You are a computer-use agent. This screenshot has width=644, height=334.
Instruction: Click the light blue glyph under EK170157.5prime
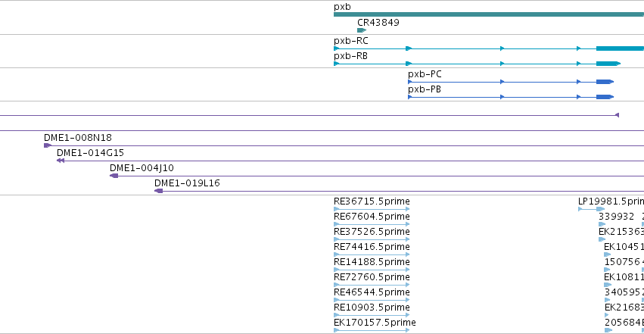pos(372,330)
